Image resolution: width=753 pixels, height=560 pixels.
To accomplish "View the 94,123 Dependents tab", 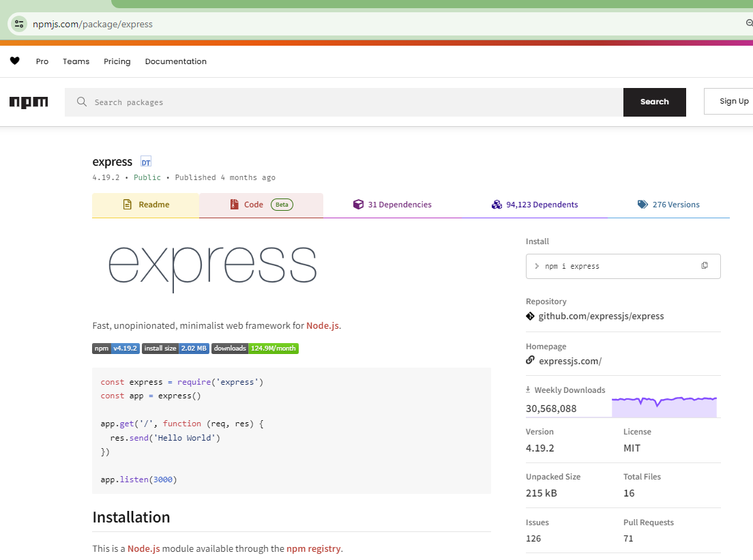I will pos(535,205).
